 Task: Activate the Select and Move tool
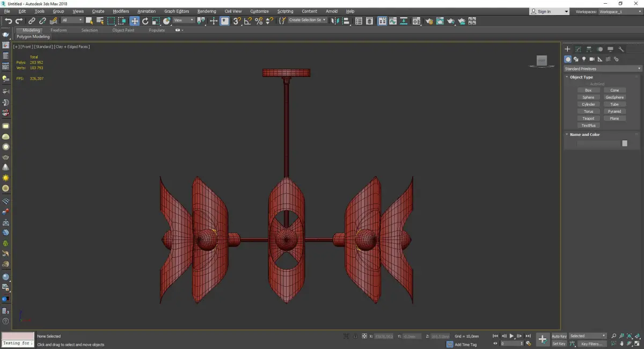tap(134, 21)
